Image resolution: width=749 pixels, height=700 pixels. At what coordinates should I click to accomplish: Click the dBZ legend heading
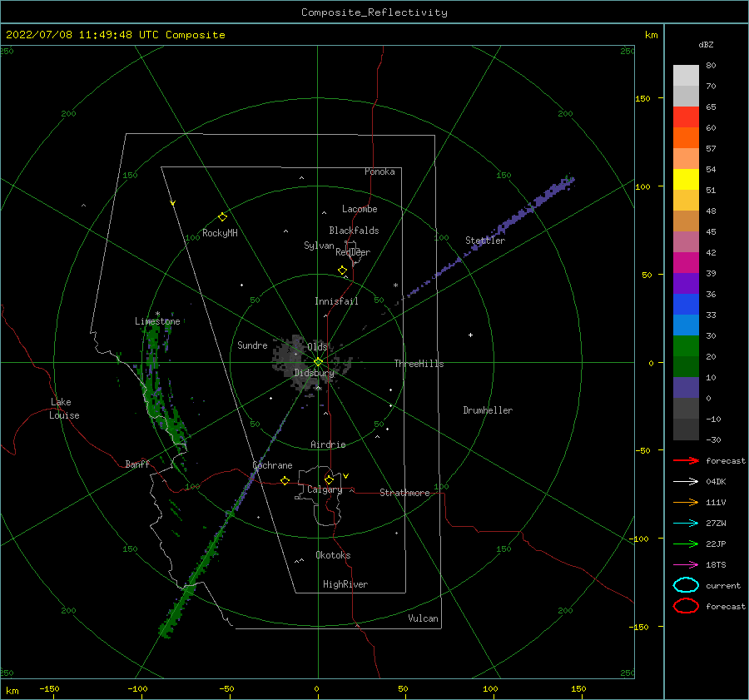click(x=706, y=44)
